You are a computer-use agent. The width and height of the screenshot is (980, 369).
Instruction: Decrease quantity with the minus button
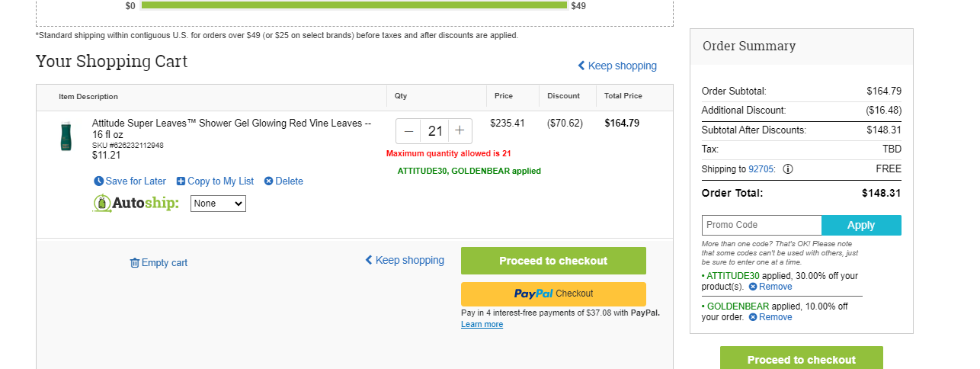[x=409, y=131]
